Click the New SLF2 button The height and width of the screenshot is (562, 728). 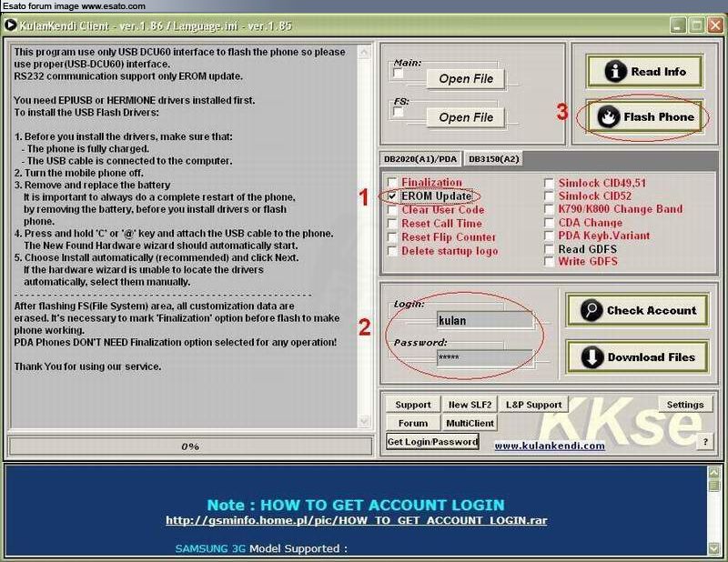pos(470,405)
